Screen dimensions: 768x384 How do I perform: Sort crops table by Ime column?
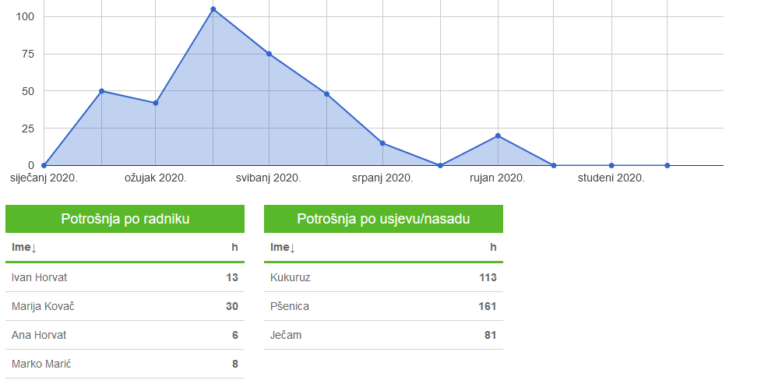coord(283,247)
